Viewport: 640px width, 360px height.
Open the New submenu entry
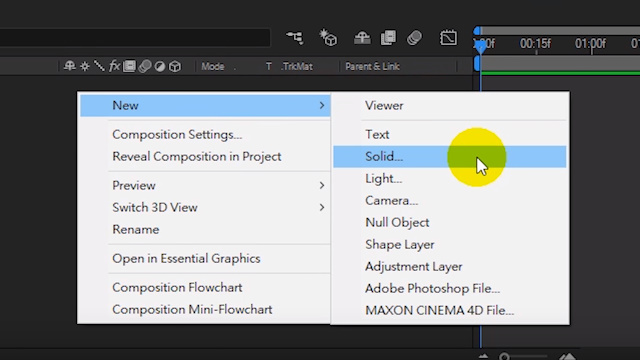click(x=205, y=105)
